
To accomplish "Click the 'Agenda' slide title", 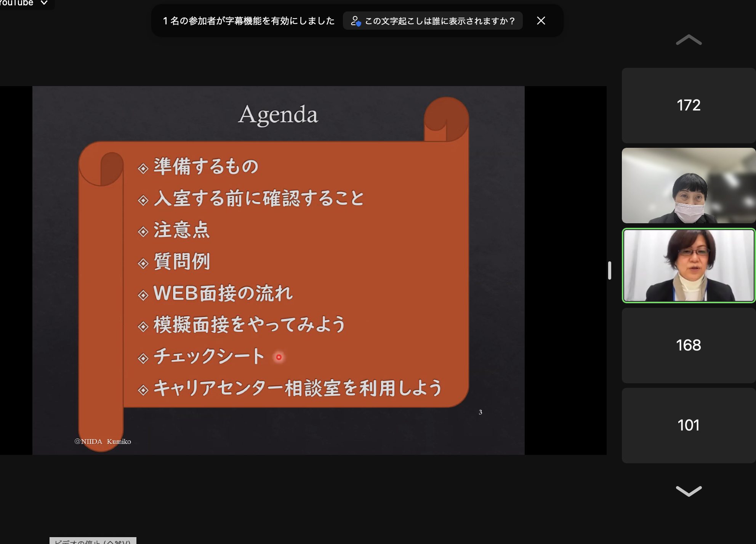I will (278, 114).
